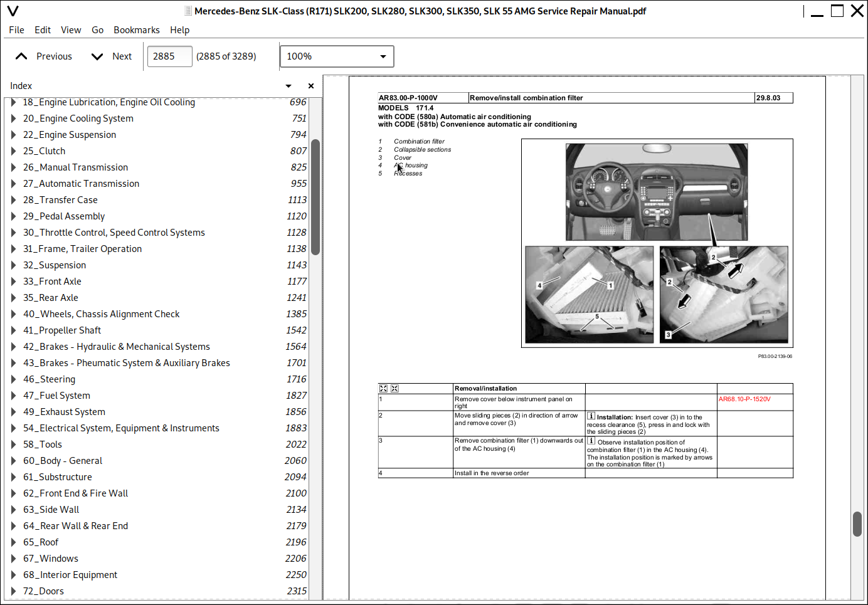
Task: Click the first removal/installation symbol icon in table header
Action: [383, 389]
